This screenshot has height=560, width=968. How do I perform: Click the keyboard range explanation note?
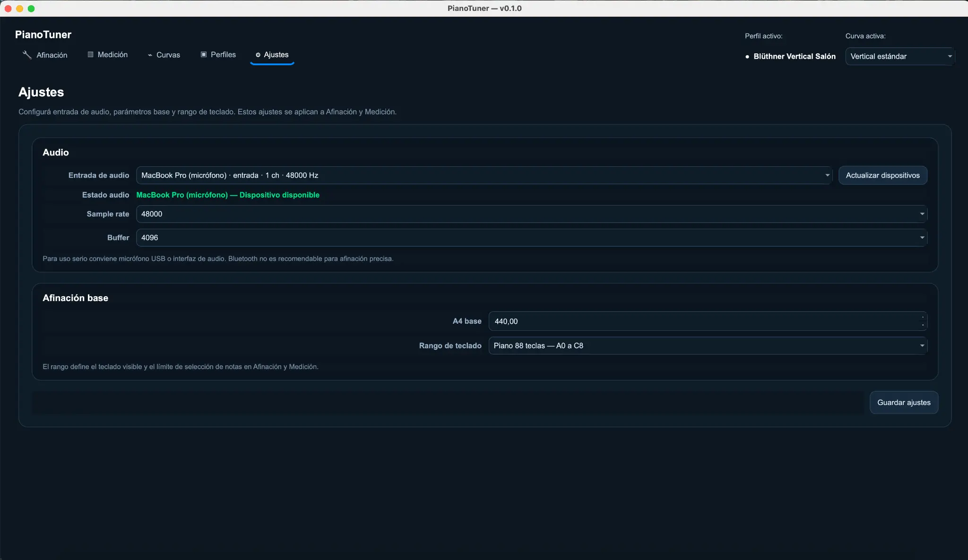coord(181,367)
